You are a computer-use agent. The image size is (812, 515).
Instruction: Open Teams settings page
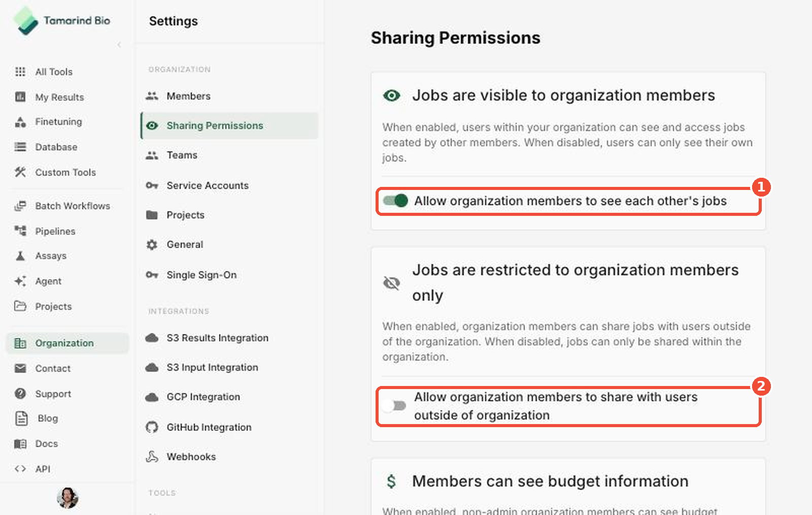click(x=229, y=155)
